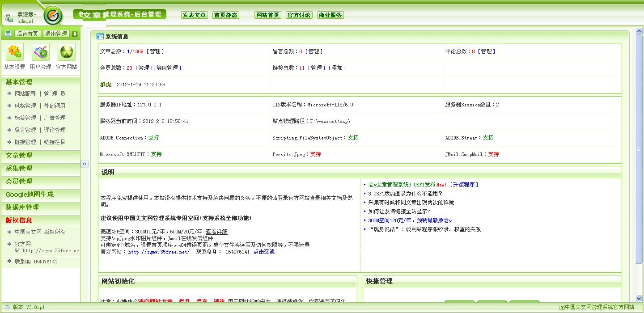Click the green down arrow beside 退出管理
Image resolution: width=644 pixels, height=313 pixels.
point(75,34)
